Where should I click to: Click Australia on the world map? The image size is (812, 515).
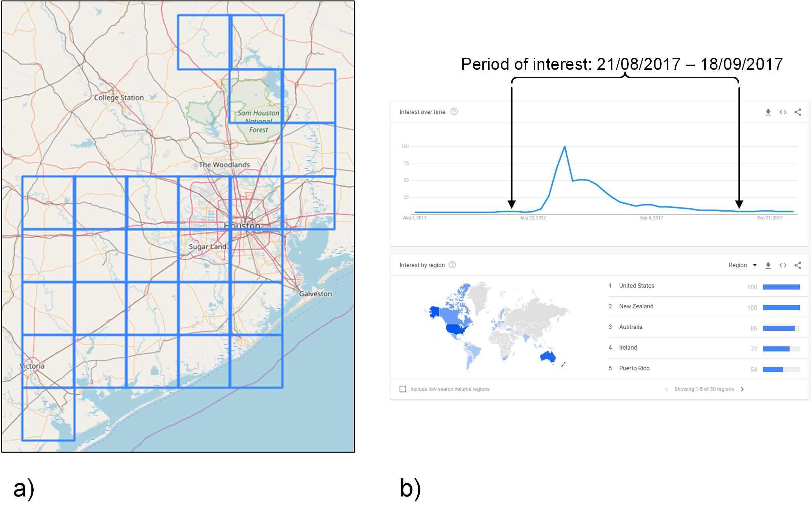point(548,357)
